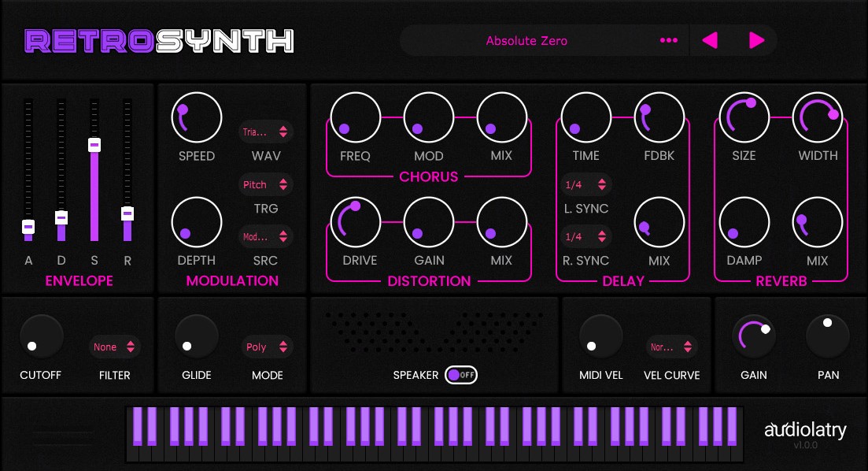Screen dimensions: 868x471
Task: Click the Modulation DEPTH knob
Action: (x=197, y=222)
